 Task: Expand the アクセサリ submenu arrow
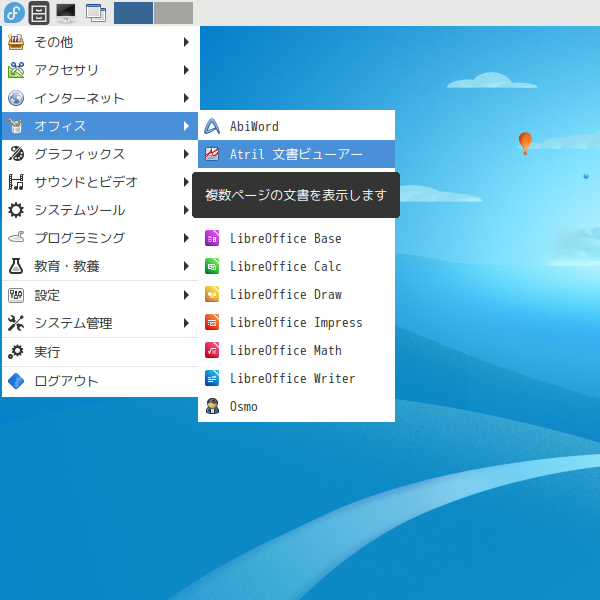186,70
